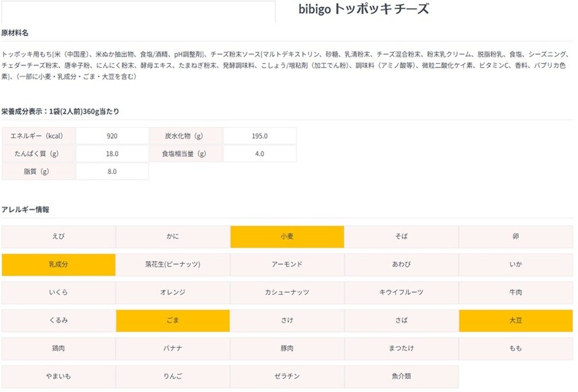This screenshot has width=578, height=392.
Task: Select the highlighted 乳成分 allergen cell
Action: coord(58,264)
